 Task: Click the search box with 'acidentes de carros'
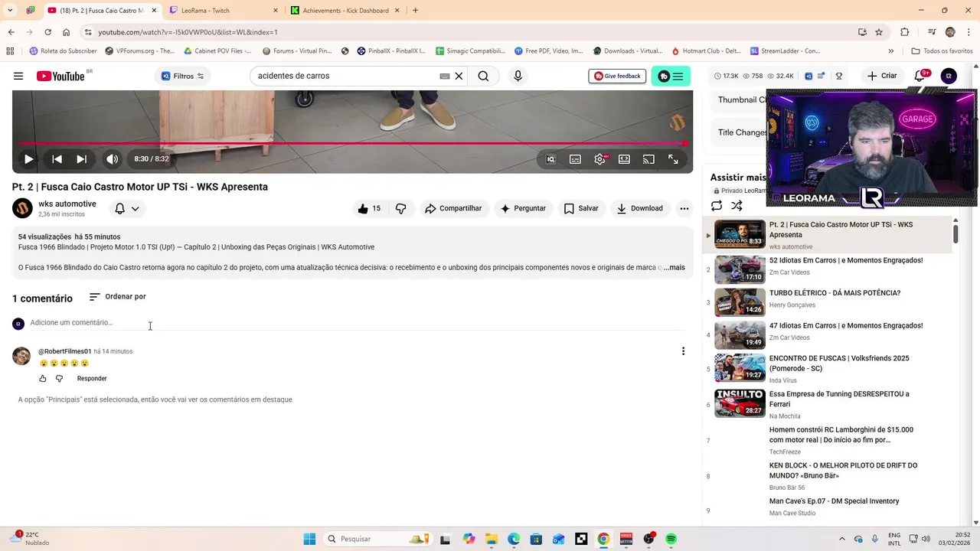pos(345,76)
